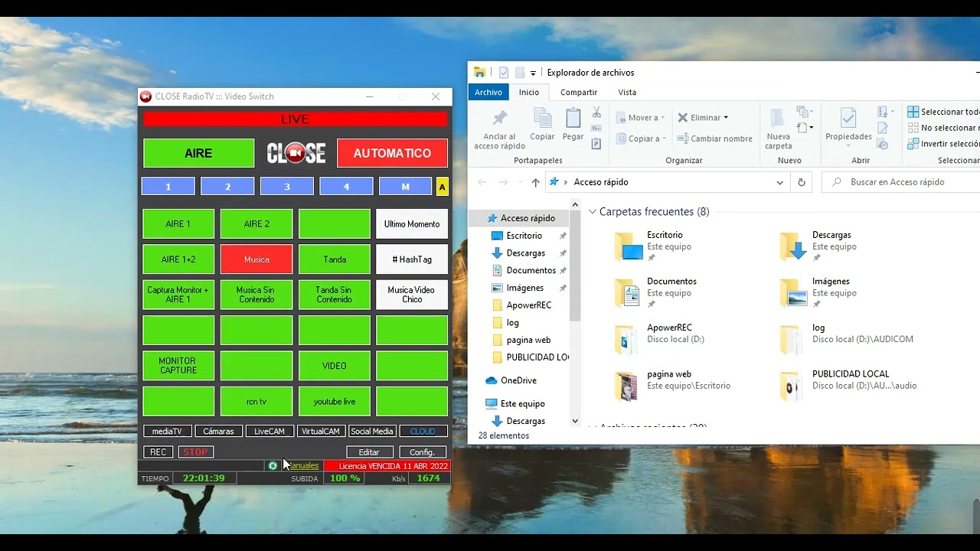Activate the red Musica scene button

(x=256, y=259)
